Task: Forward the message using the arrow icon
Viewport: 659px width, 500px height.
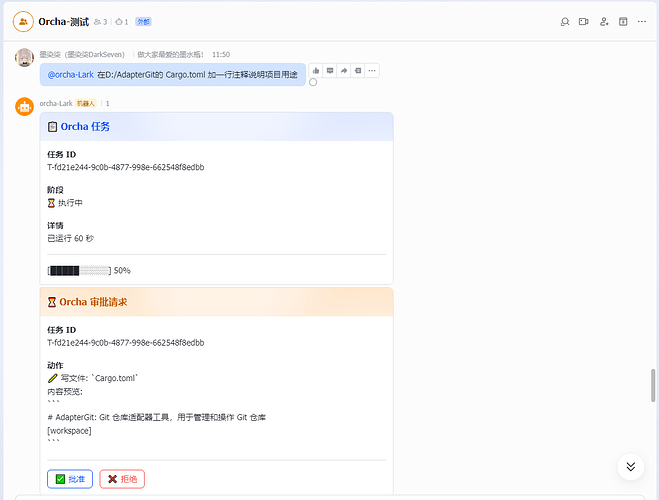Action: pos(344,71)
